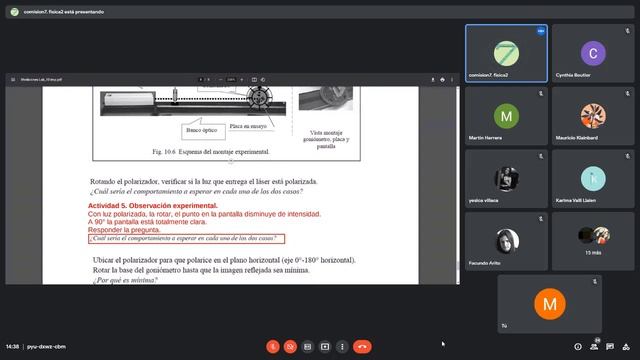The image size is (640, 360).
Task: Click the muted mic icon on Mauricio Kleinbord tile
Action: [x=627, y=93]
